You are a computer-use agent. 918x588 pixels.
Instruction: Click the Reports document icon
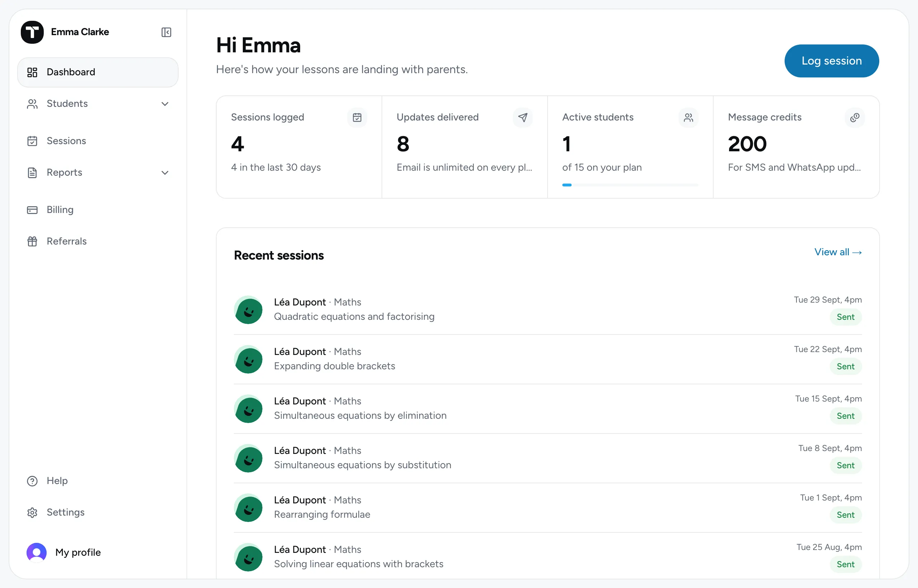(x=33, y=172)
